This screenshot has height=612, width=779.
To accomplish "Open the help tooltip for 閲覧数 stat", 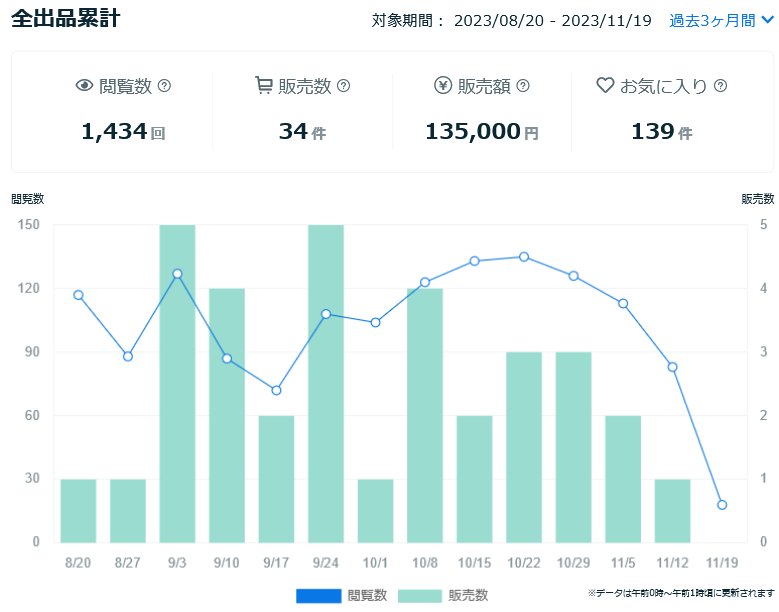I will [x=165, y=86].
